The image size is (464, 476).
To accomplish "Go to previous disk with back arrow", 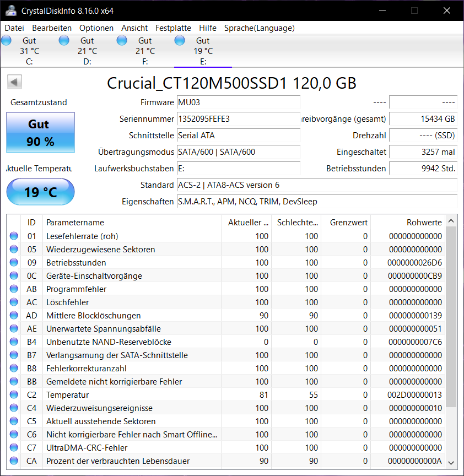I will coord(14,82).
